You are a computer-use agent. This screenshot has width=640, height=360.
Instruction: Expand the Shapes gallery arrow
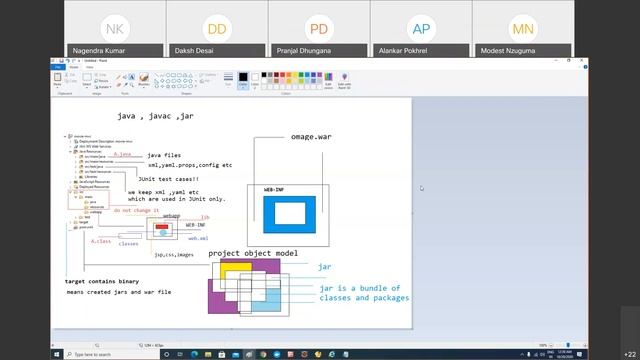(x=196, y=86)
